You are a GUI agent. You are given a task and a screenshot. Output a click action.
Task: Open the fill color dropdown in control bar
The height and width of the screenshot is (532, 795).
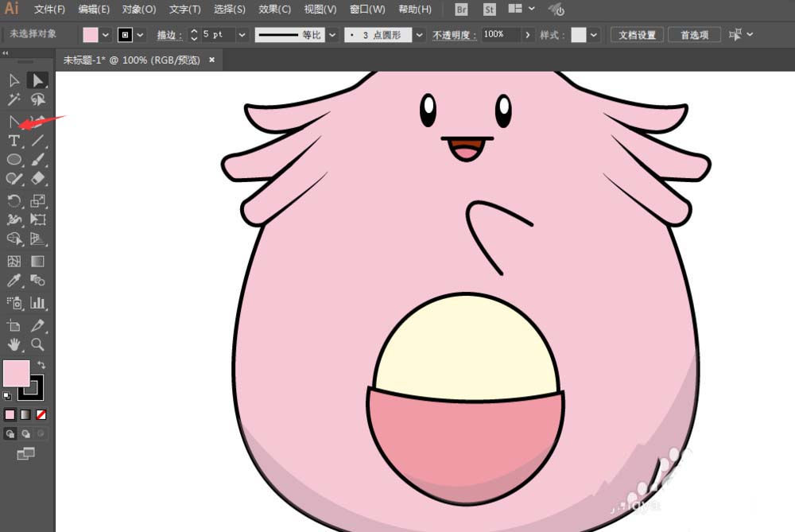105,35
